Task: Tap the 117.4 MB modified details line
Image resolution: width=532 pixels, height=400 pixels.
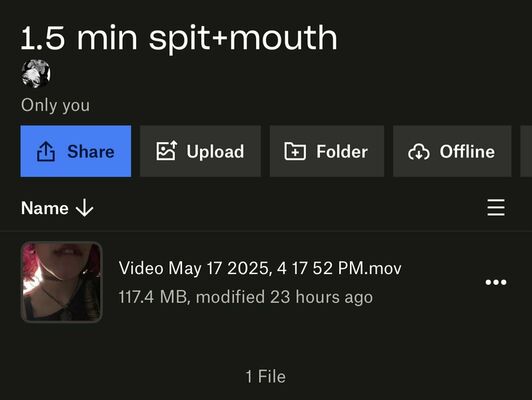Action: coord(246,297)
